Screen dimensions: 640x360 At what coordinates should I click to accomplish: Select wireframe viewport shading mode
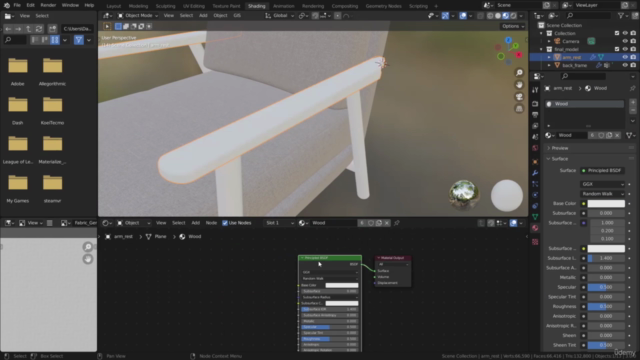pos(490,16)
